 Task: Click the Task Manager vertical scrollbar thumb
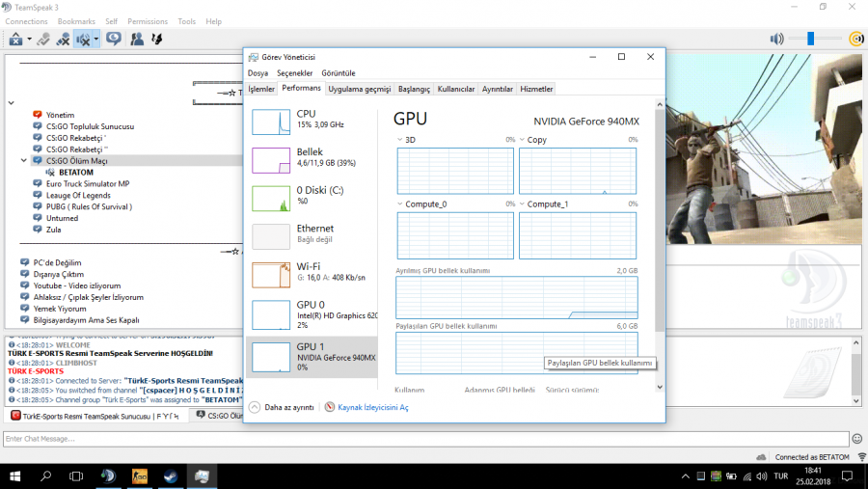(x=660, y=221)
